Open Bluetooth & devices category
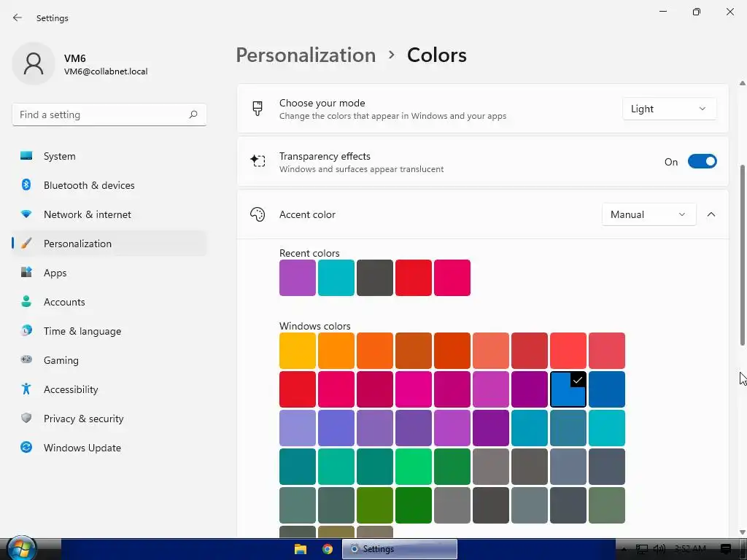 coord(109,184)
